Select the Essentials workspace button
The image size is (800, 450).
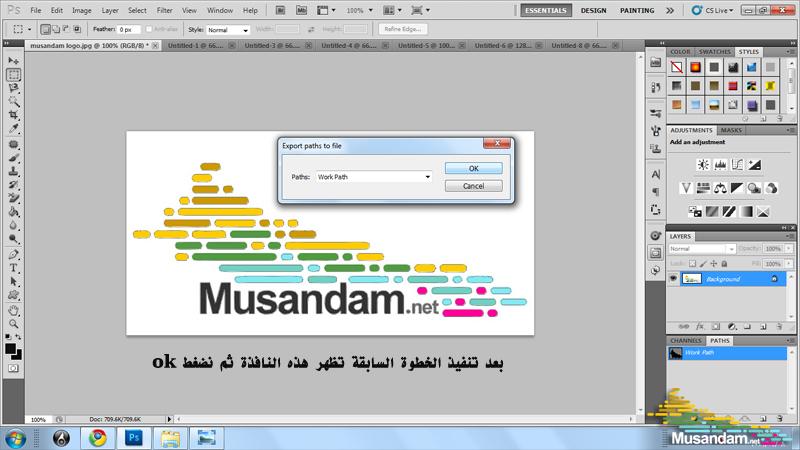(x=546, y=10)
